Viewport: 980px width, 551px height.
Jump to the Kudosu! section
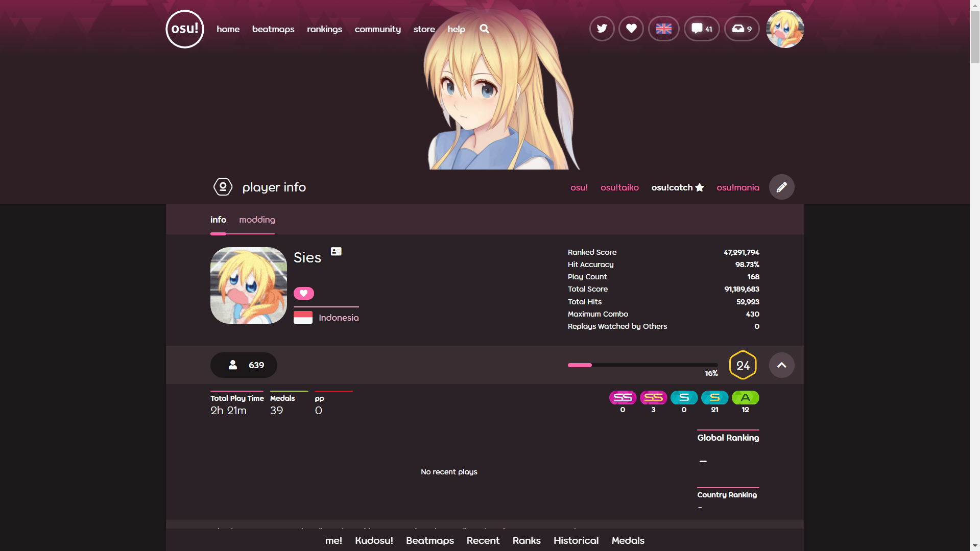coord(374,540)
